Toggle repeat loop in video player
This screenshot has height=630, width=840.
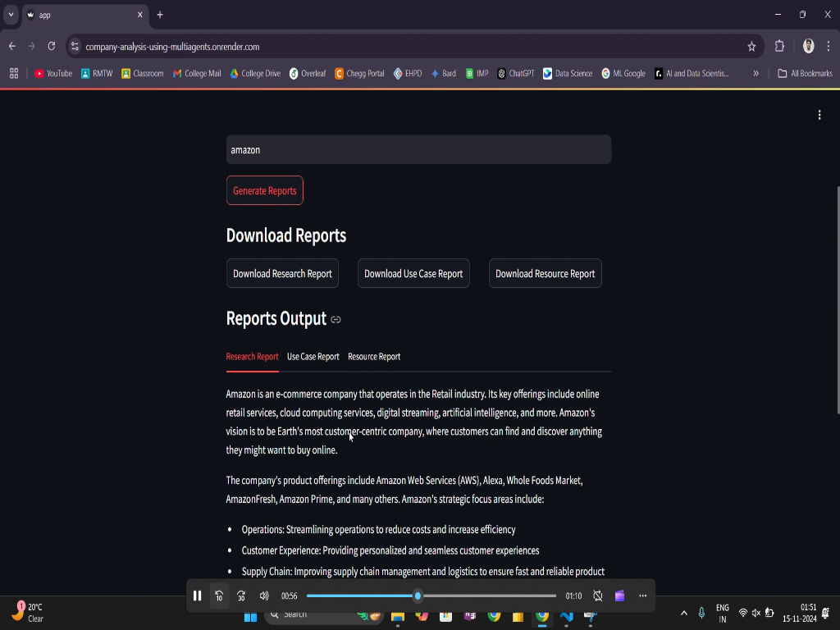(598, 596)
